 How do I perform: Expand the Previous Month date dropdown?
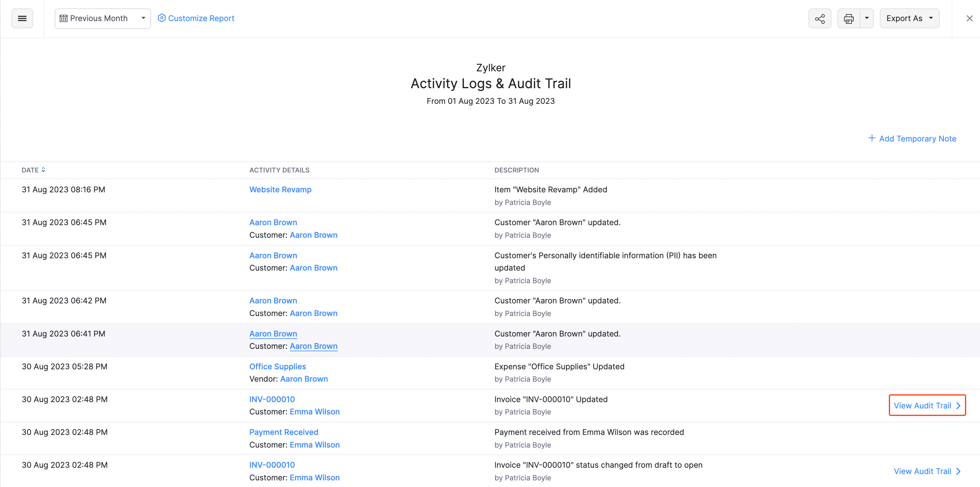(x=143, y=17)
